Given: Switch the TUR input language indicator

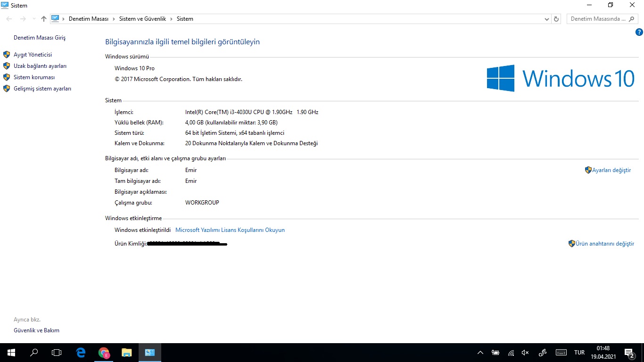Looking at the screenshot, I should tap(579, 353).
